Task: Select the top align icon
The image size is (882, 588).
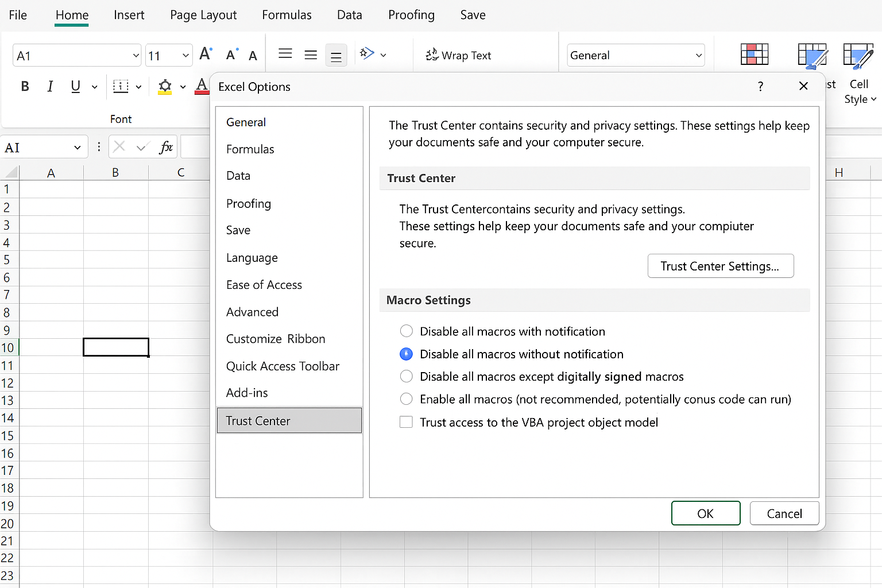Action: coord(285,54)
